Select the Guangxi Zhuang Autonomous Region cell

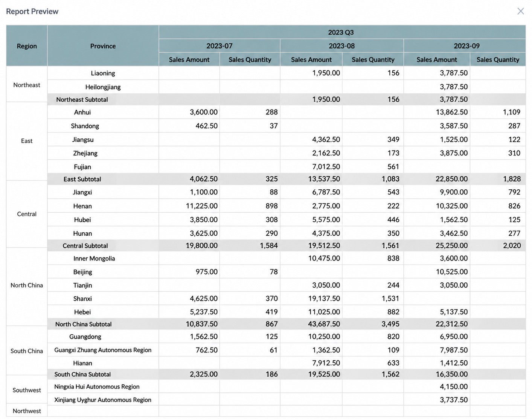point(103,350)
